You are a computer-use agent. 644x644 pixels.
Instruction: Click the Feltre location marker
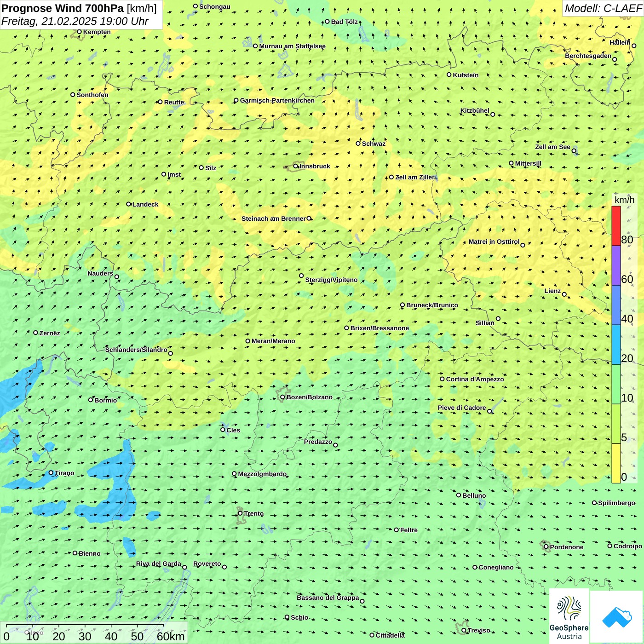pyautogui.click(x=396, y=530)
